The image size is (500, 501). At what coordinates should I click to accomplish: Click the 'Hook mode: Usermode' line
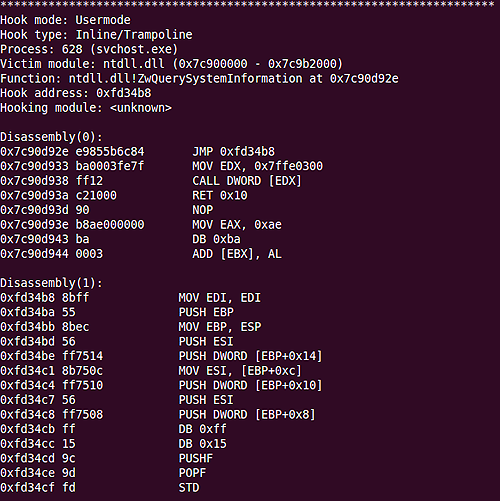65,20
